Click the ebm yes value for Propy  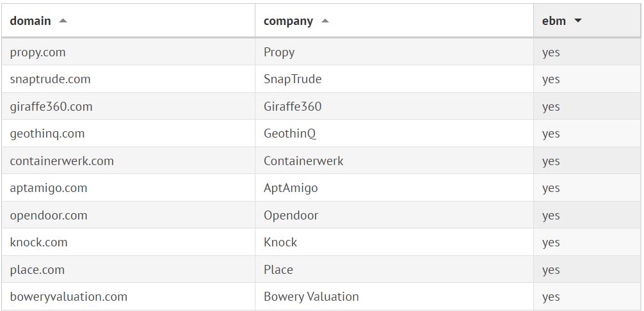click(x=551, y=52)
